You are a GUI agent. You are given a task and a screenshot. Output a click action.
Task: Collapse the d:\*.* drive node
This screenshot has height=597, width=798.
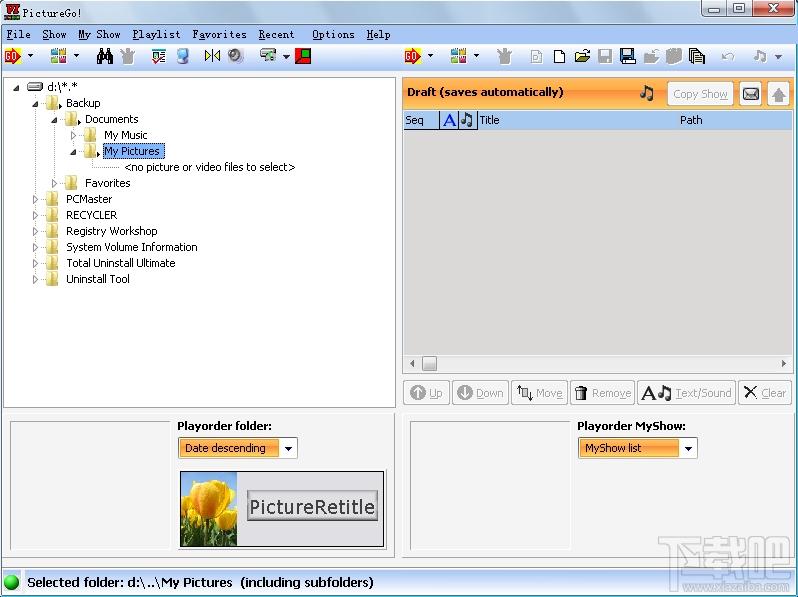16,88
